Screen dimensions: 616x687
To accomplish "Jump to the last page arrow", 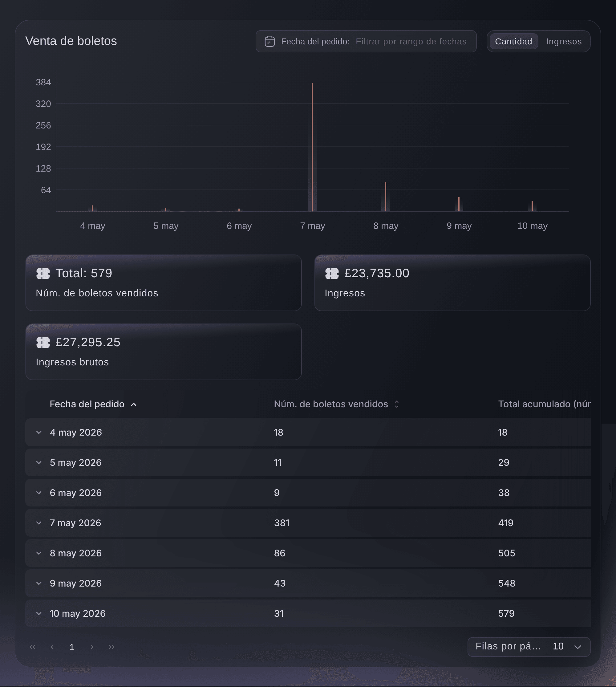I will point(112,647).
